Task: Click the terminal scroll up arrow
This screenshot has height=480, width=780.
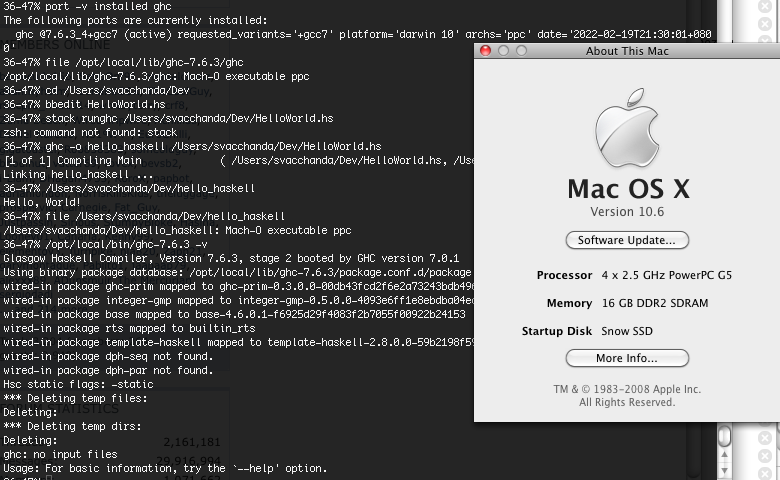Action: click(724, 455)
